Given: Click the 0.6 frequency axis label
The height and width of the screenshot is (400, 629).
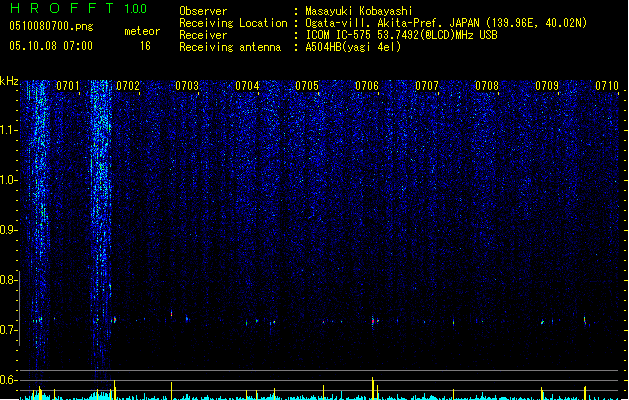Looking at the screenshot, I should tap(8, 380).
